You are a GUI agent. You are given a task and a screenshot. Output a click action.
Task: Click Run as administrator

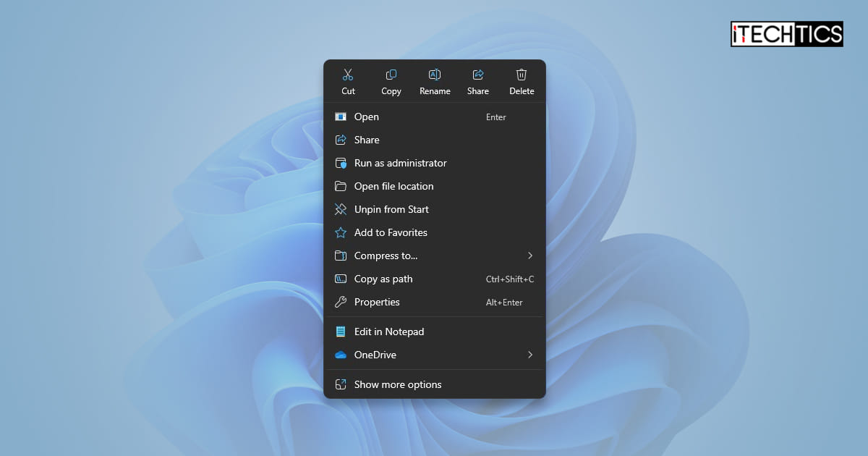tap(400, 163)
